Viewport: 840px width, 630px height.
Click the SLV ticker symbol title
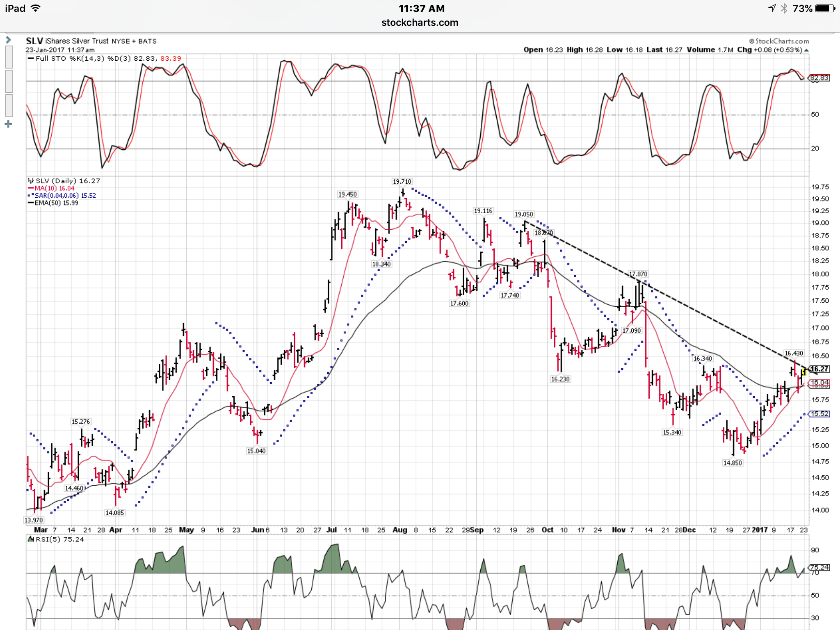point(34,41)
